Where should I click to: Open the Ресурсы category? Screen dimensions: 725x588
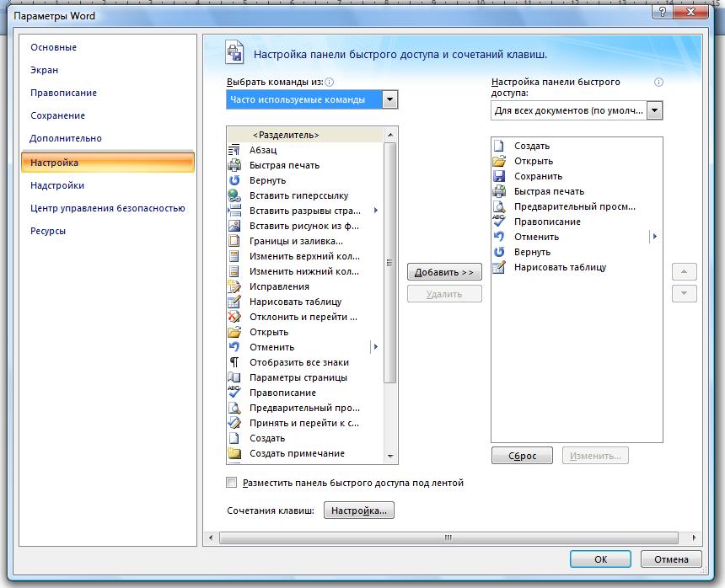(x=48, y=231)
